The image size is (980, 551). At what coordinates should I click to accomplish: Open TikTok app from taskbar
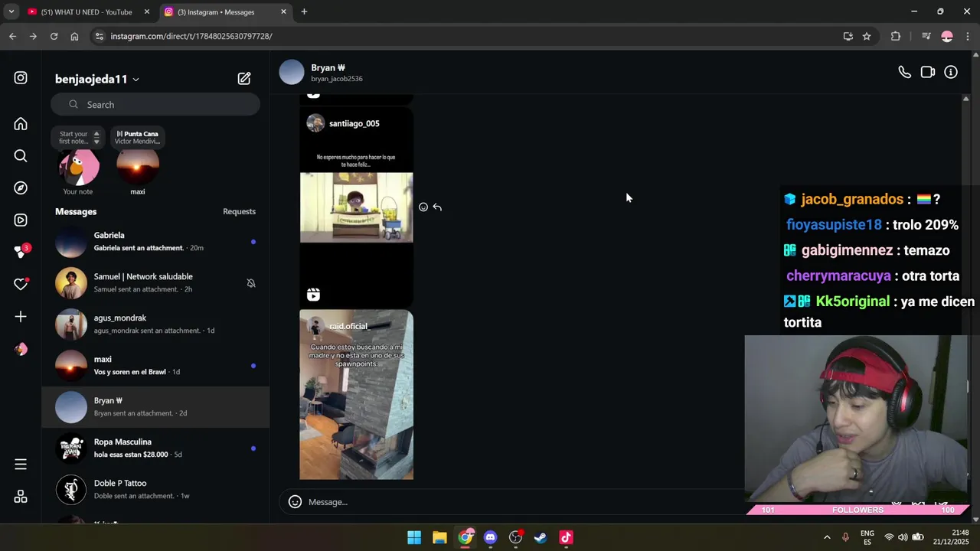(x=566, y=537)
